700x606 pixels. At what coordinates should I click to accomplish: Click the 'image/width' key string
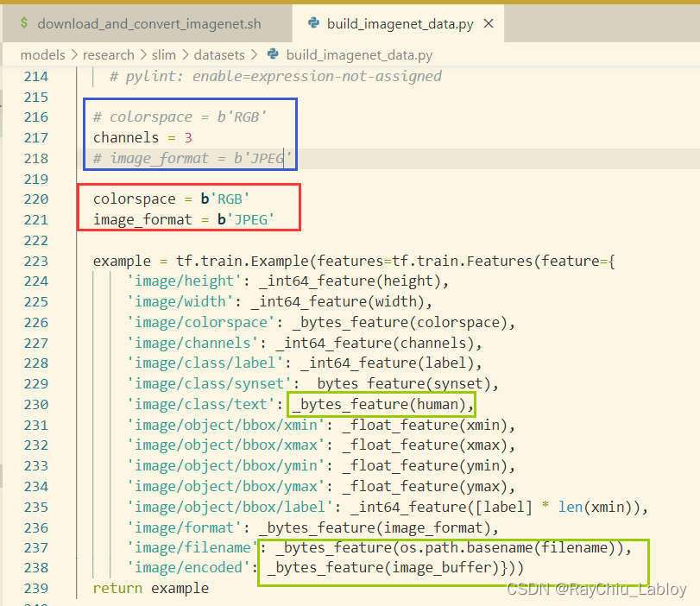[180, 301]
